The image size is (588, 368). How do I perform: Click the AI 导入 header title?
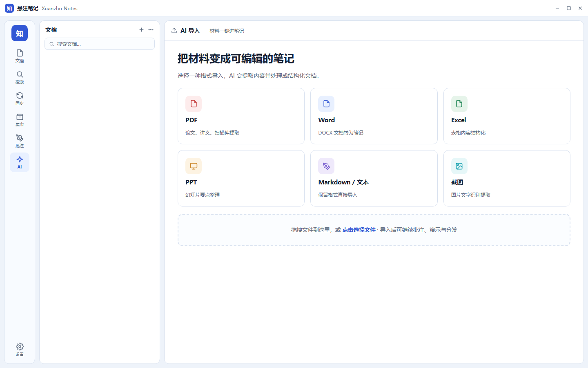click(x=190, y=31)
